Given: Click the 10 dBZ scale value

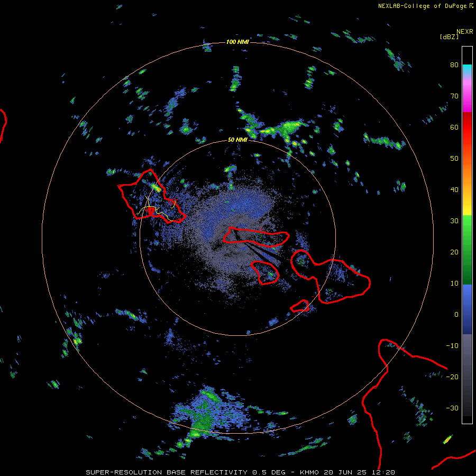Looking at the screenshot, I should pos(454,283).
